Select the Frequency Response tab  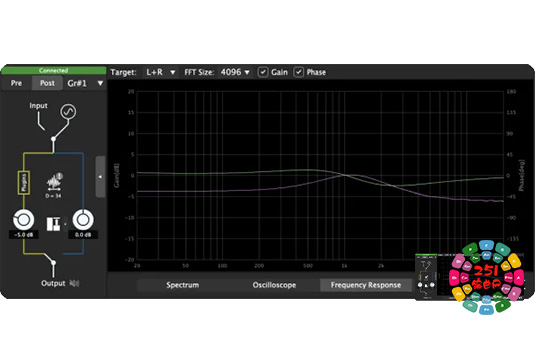pyautogui.click(x=366, y=285)
